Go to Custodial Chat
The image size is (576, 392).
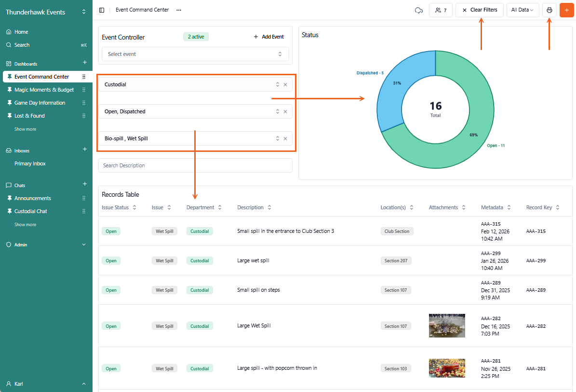click(x=30, y=211)
